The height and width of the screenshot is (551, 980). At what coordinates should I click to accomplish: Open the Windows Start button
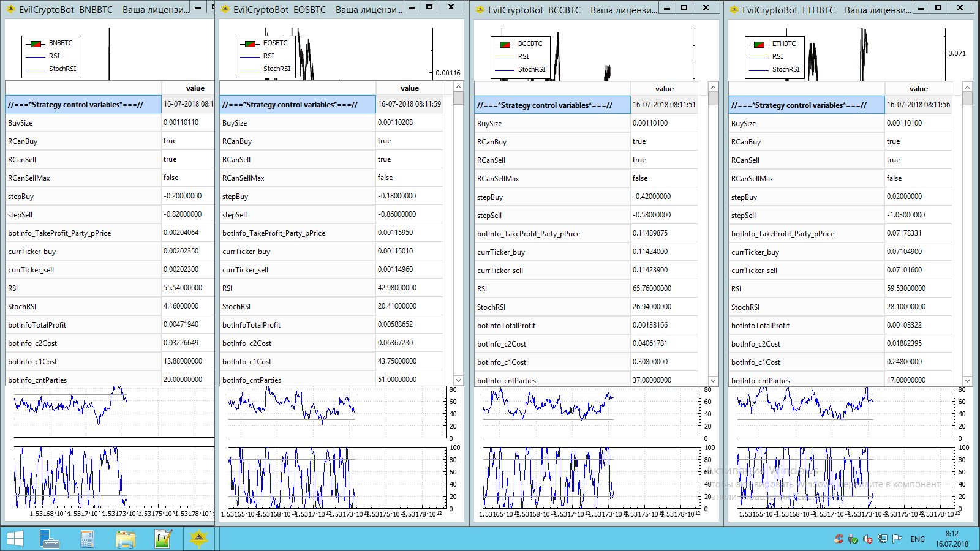tap(15, 539)
